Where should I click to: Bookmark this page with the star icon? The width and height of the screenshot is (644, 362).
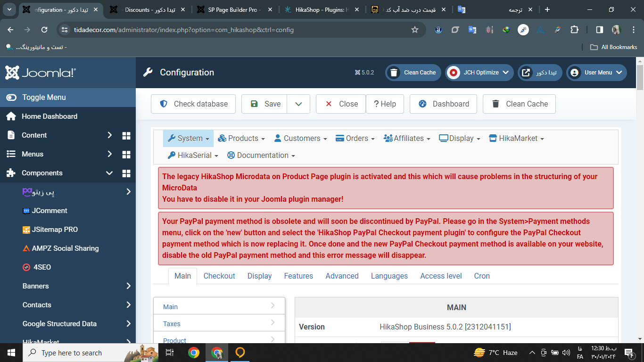point(415,30)
